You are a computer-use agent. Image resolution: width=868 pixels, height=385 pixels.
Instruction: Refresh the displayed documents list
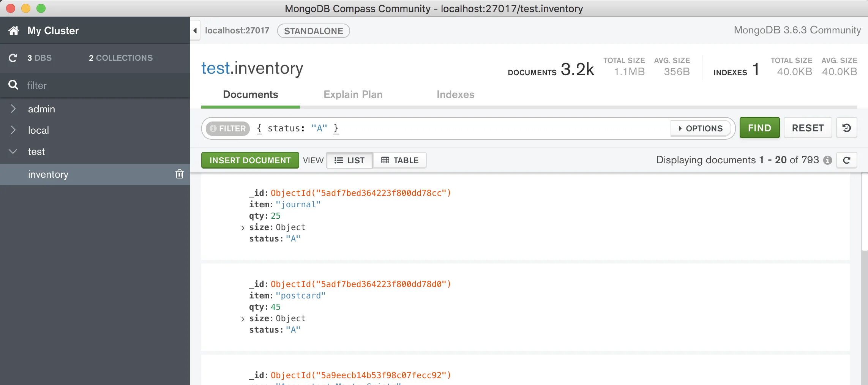[847, 160]
